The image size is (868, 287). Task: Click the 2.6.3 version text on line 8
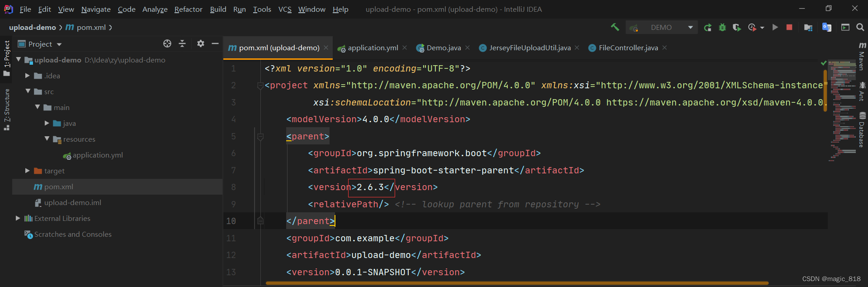pos(370,187)
